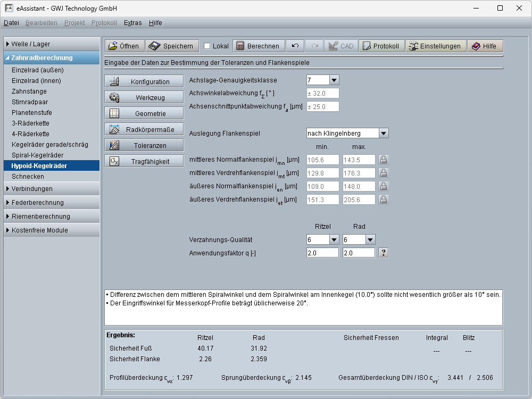Open Einstellungen settings in the toolbar
The width and height of the screenshot is (532, 399).
(434, 46)
